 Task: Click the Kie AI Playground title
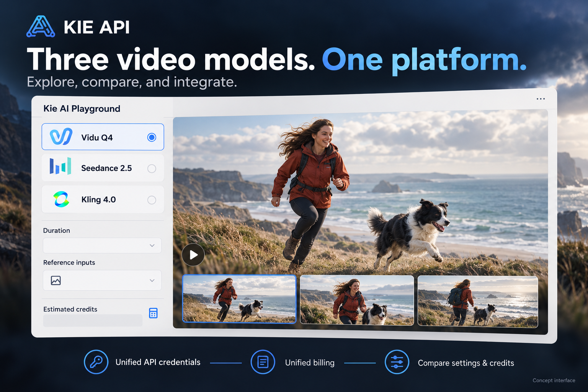click(82, 109)
